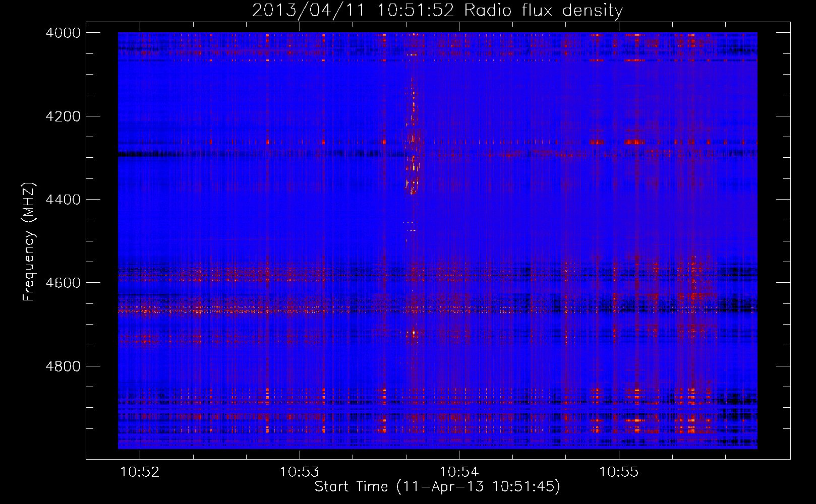The image size is (816, 504).
Task: Click the 10:55 time tick label
Action: 619,472
